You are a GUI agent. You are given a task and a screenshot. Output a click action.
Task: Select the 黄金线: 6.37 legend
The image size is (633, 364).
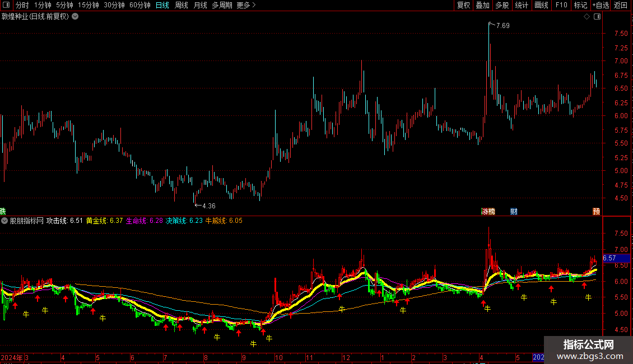105,221
